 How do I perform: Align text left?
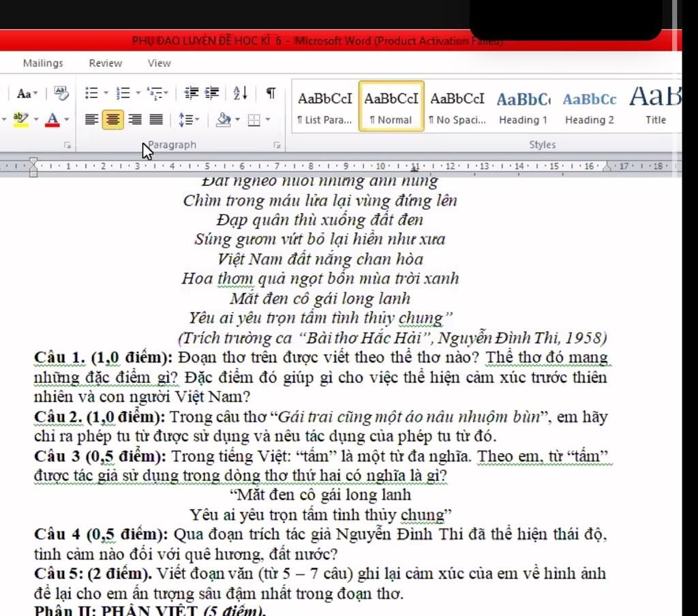pos(92,120)
